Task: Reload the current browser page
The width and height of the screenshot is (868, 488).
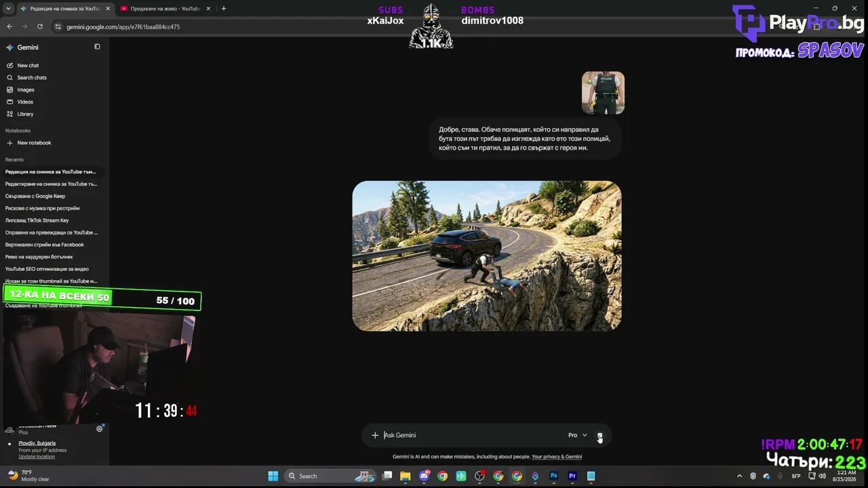Action: click(x=40, y=26)
